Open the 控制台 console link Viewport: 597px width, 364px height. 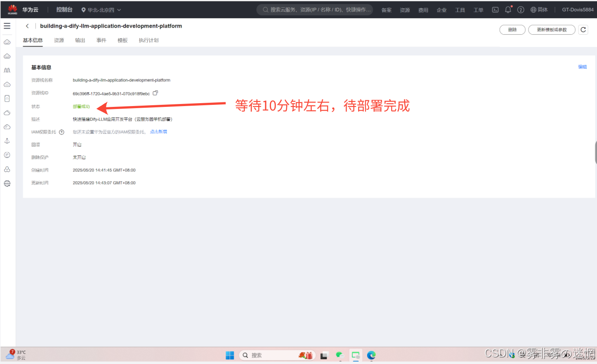click(x=64, y=9)
